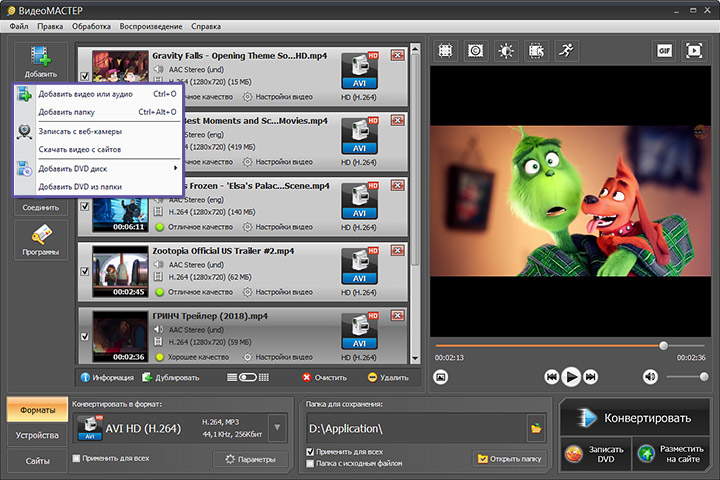
Task: Switch to the Форматы tab
Action: pos(38,410)
